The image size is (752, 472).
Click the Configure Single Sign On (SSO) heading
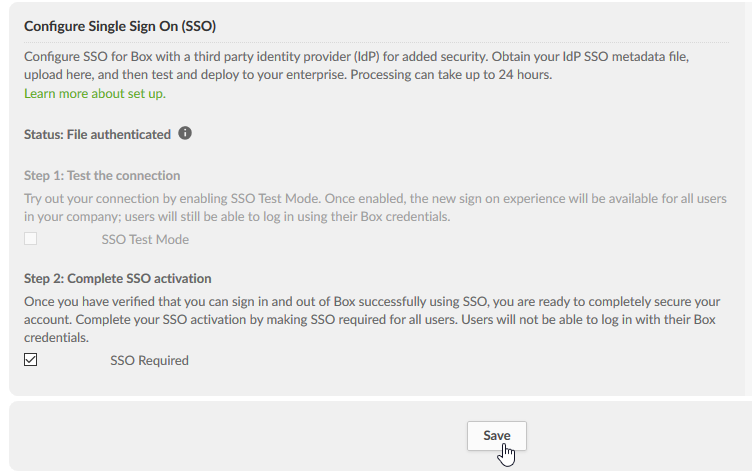coord(120,26)
